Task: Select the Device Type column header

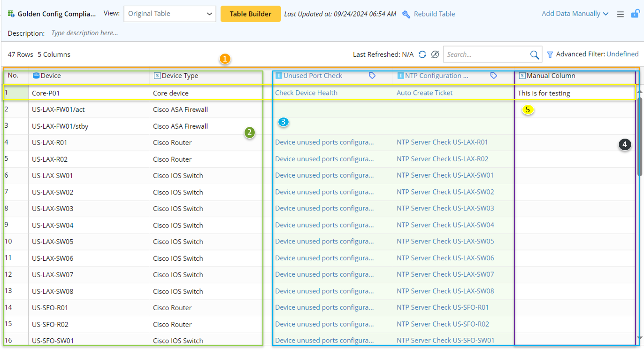Action: [180, 76]
